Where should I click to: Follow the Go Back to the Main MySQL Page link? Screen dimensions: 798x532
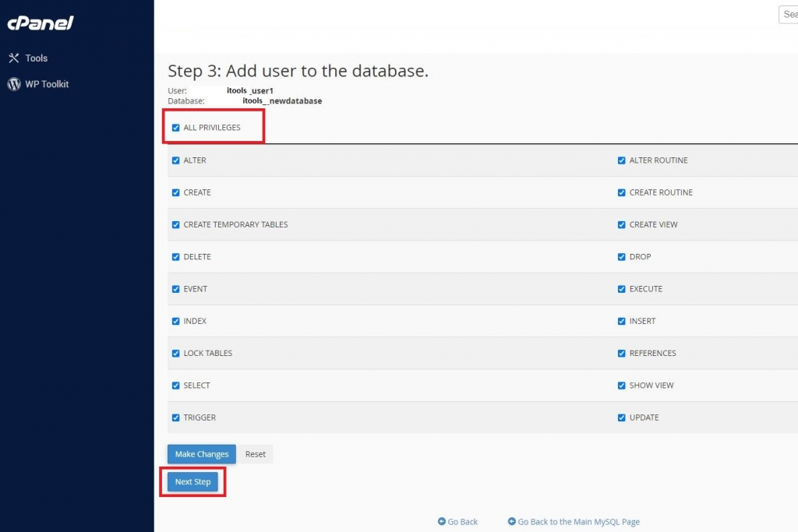(x=579, y=522)
